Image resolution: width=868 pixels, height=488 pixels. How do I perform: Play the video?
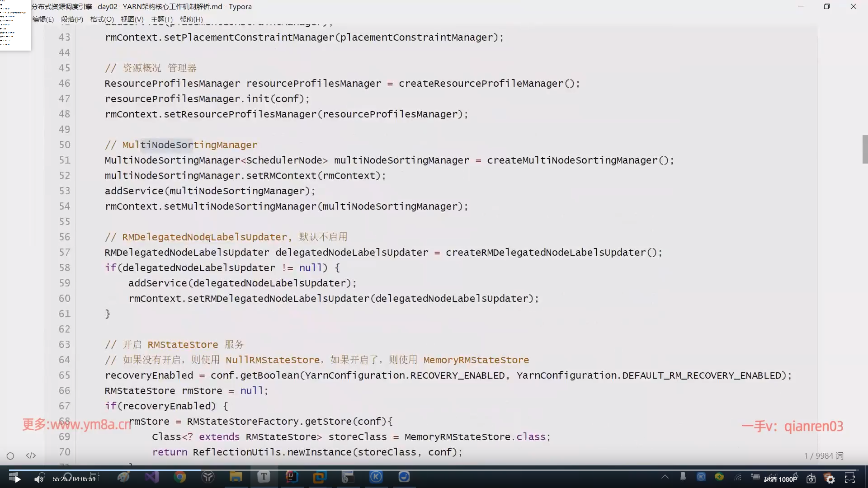click(17, 479)
